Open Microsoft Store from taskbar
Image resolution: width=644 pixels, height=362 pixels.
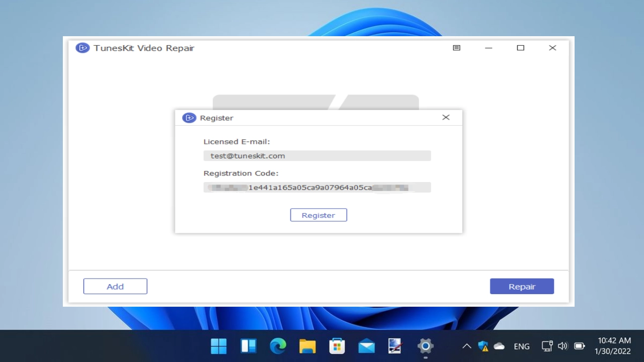point(337,346)
